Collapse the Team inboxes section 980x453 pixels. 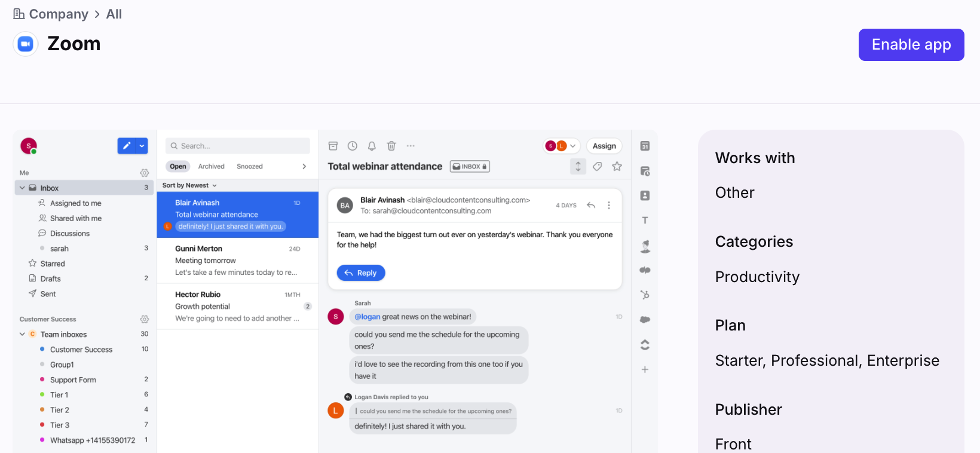point(23,334)
